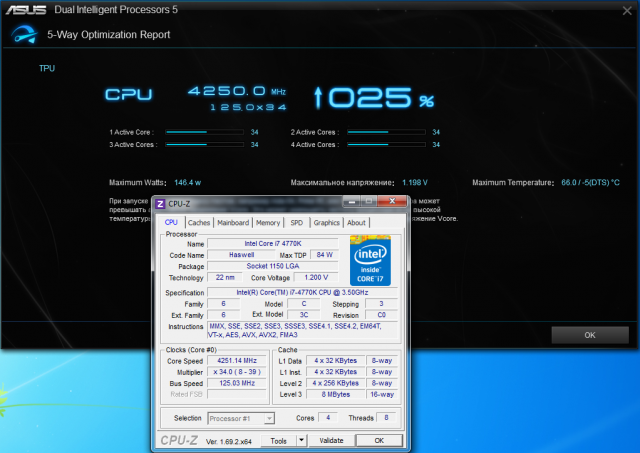This screenshot has height=453, width=640.
Task: Click the Validate button
Action: [331, 441]
